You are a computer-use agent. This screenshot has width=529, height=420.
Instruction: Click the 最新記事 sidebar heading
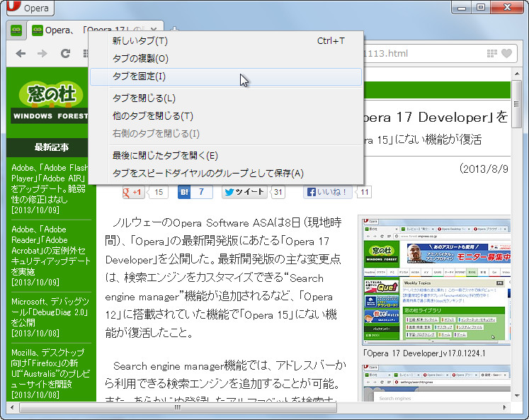51,147
